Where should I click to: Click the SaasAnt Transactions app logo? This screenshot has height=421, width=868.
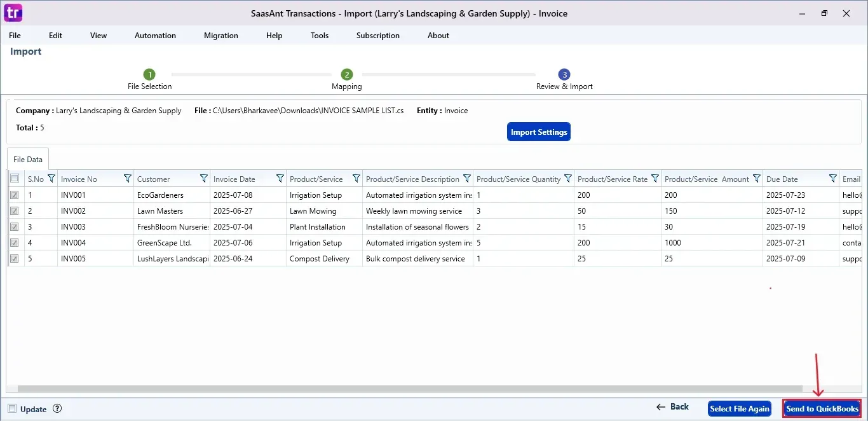[13, 13]
